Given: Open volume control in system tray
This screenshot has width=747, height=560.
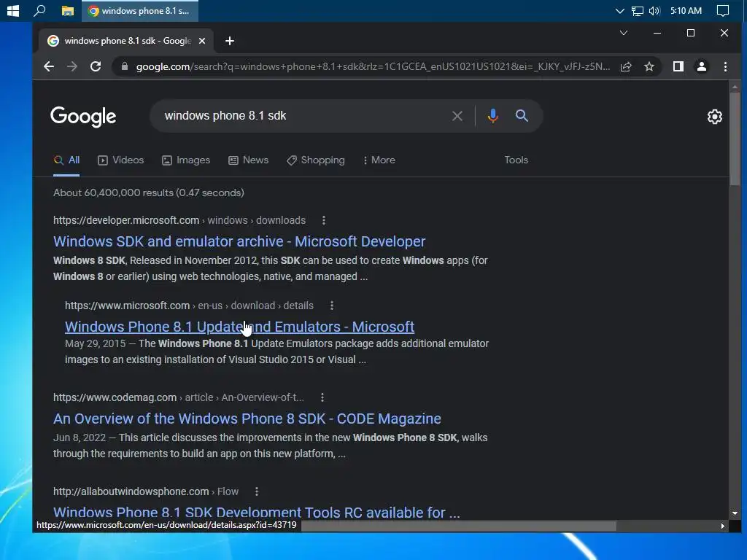Looking at the screenshot, I should [654, 10].
